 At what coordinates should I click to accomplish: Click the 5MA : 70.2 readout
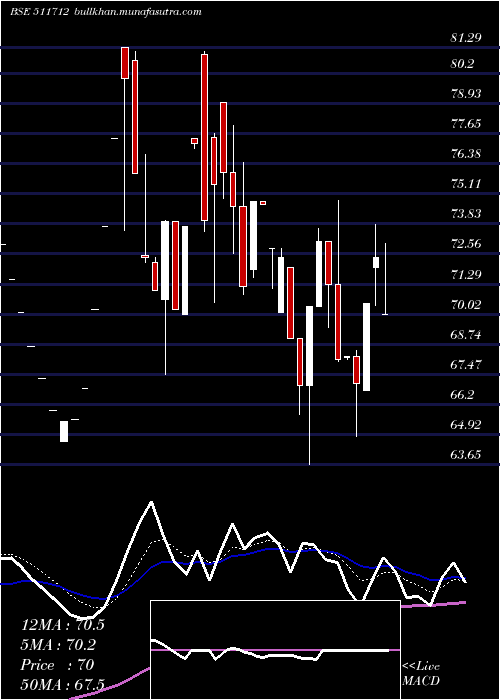pos(58,645)
